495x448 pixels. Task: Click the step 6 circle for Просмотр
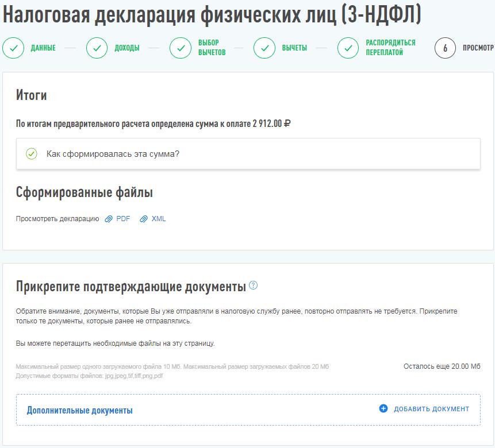[x=446, y=48]
